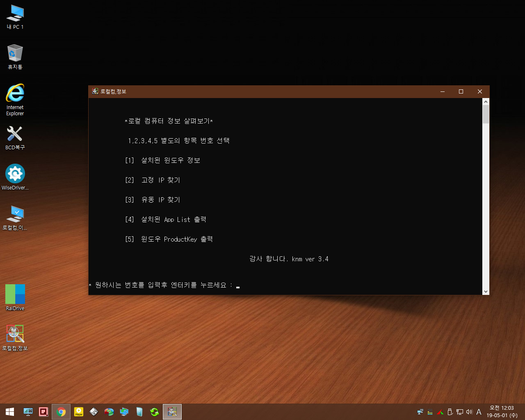
Task: Click the monitor chart taskbar icon
Action: 28,412
